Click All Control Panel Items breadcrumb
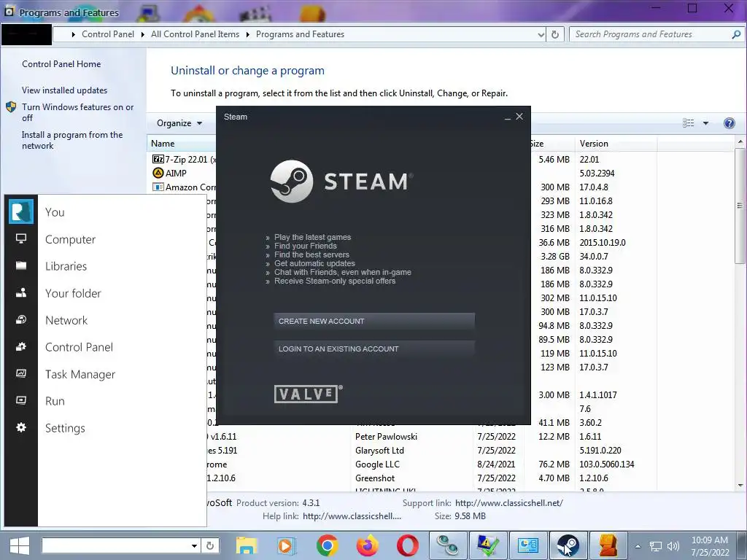This screenshot has height=560, width=747. point(196,34)
